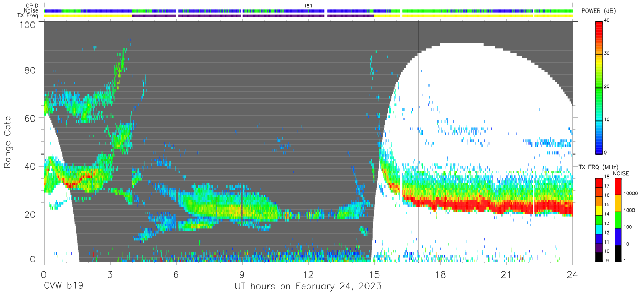Pick the dark blue bottom of power colorbar
Image resolution: width=644 pixels, height=297 pixels.
point(598,149)
